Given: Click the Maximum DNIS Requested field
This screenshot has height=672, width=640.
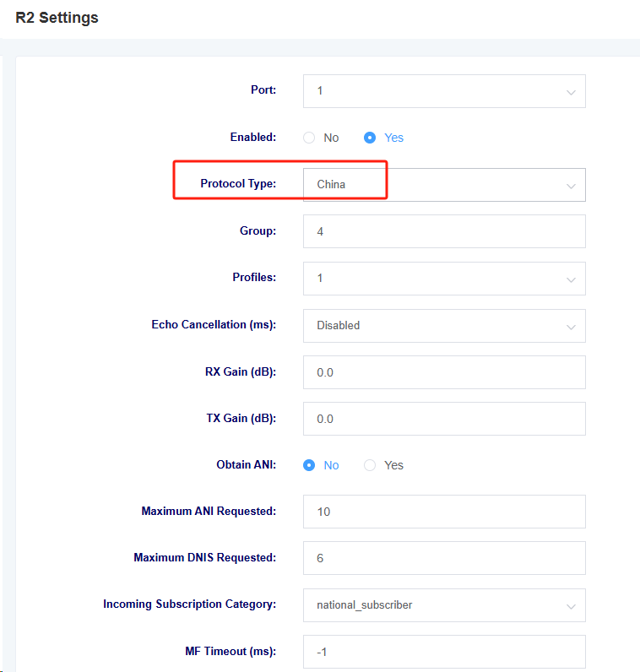Looking at the screenshot, I should [x=444, y=558].
